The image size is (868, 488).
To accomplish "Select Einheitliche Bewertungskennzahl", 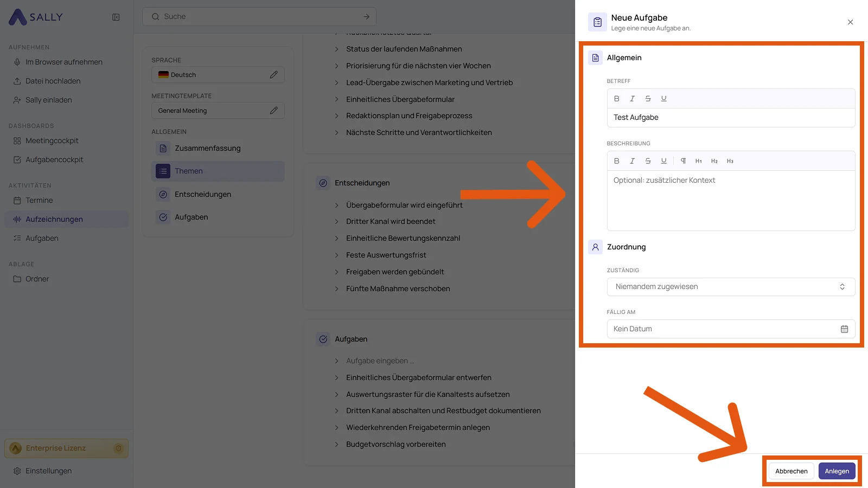I will [x=403, y=239].
